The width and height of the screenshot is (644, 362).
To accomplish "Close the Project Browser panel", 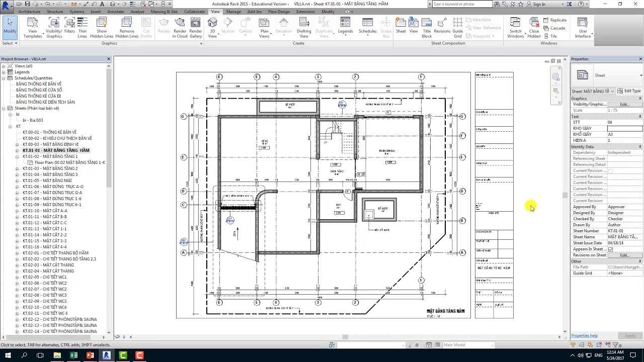I will tap(108, 59).
